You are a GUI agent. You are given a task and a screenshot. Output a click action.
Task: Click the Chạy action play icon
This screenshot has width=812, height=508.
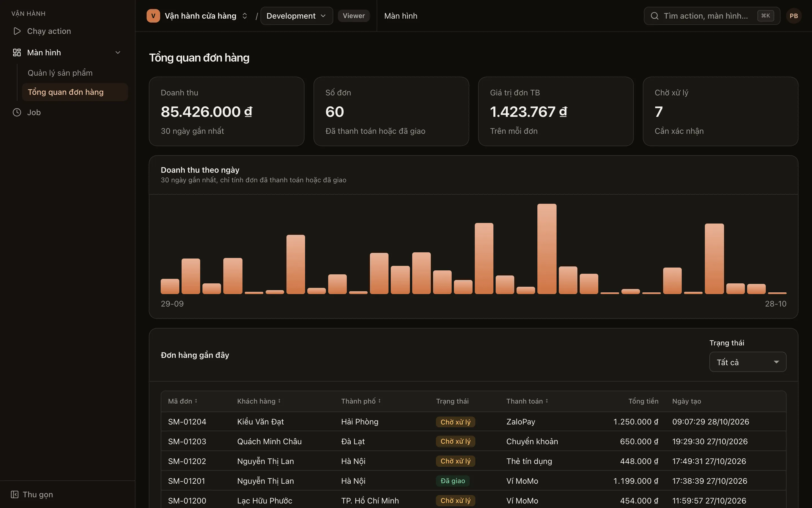click(17, 31)
